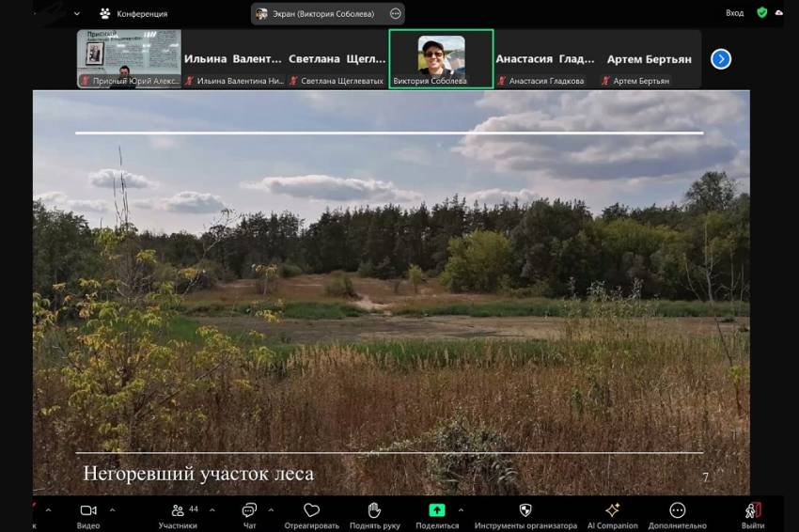This screenshot has width=799, height=532.
Task: Expand the arrow next to Видео
Action: 113,510
